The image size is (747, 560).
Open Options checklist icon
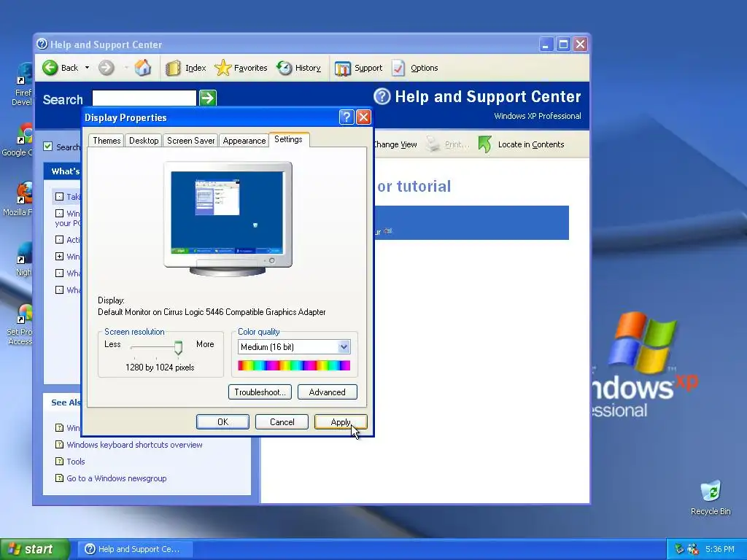tap(398, 68)
